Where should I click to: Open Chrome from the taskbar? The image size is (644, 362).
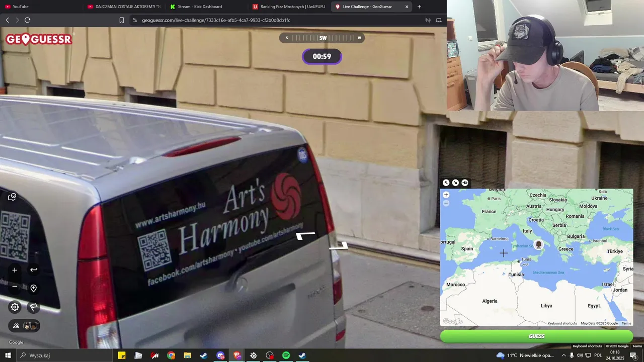click(x=171, y=355)
